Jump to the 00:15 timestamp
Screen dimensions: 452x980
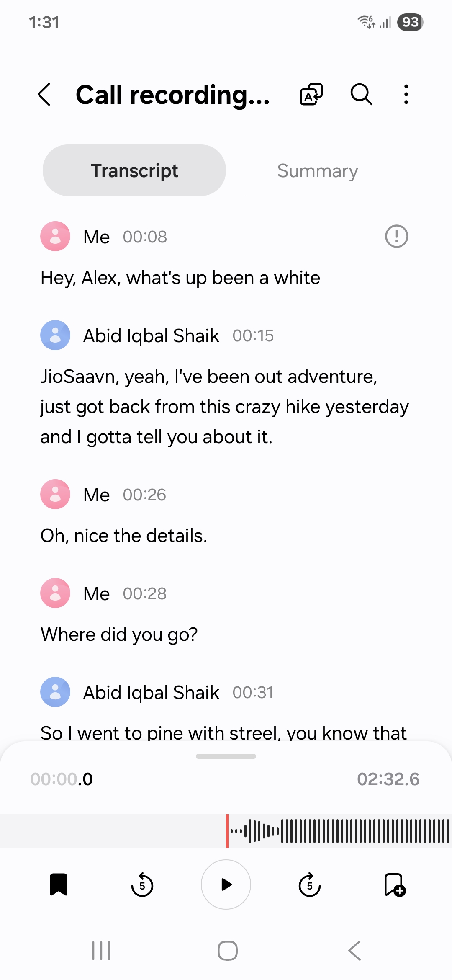point(253,336)
